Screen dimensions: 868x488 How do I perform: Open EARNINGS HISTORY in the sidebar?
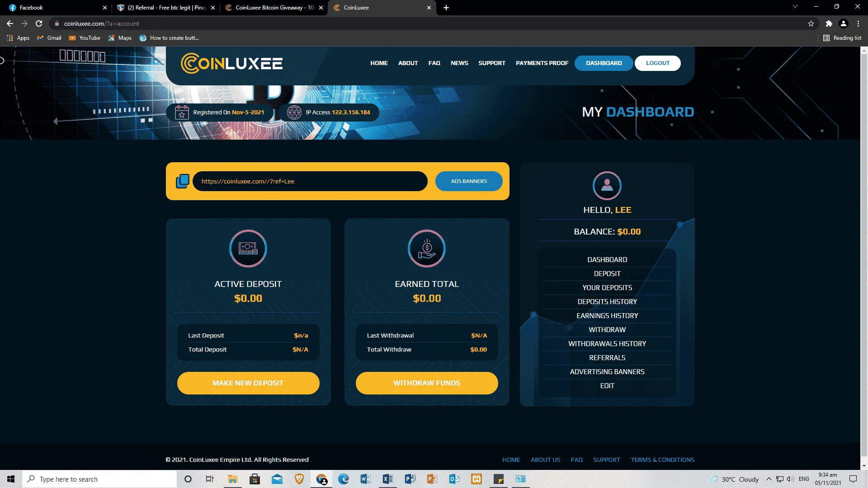(607, 316)
